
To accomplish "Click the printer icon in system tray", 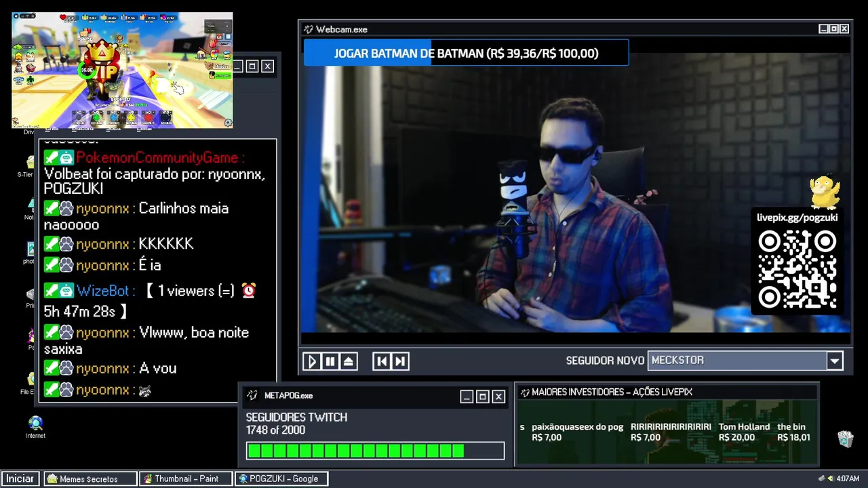I will point(822,479).
